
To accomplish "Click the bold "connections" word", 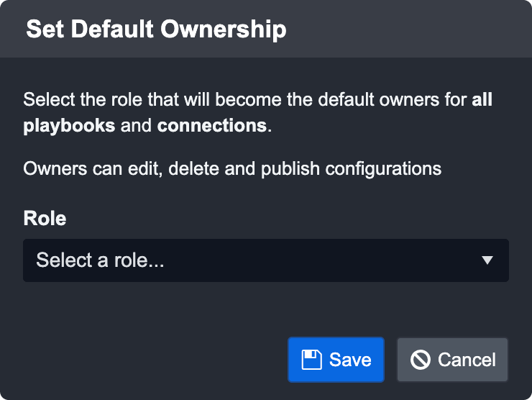I will click(x=212, y=126).
